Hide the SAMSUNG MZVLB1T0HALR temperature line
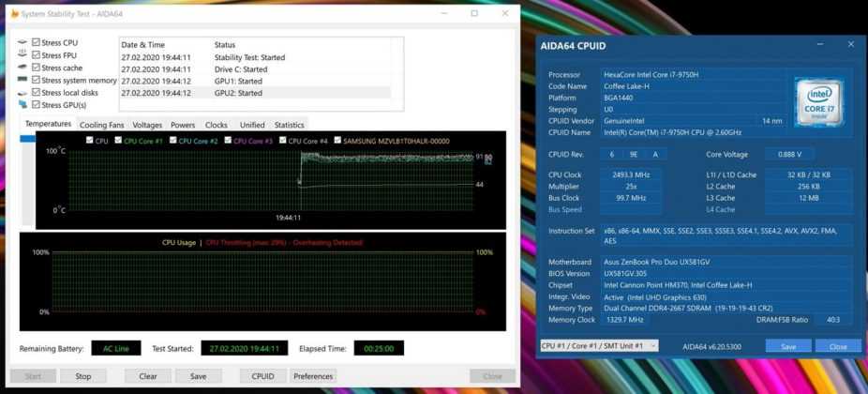868x394 pixels. (x=337, y=141)
